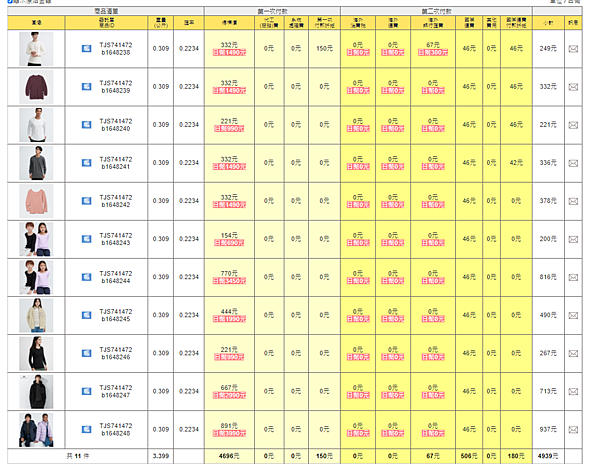The height and width of the screenshot is (465, 600).
Task: Click the 937元 subtotal cell
Action: pyautogui.click(x=548, y=429)
